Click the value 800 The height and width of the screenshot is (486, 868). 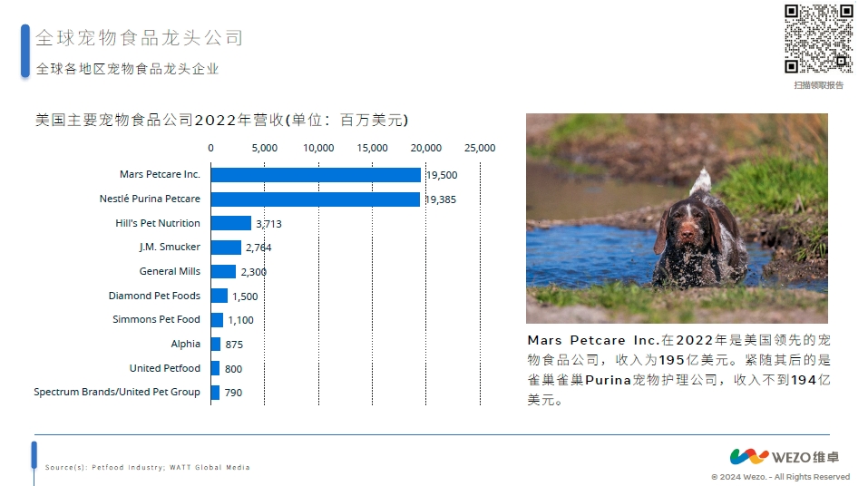click(x=234, y=369)
